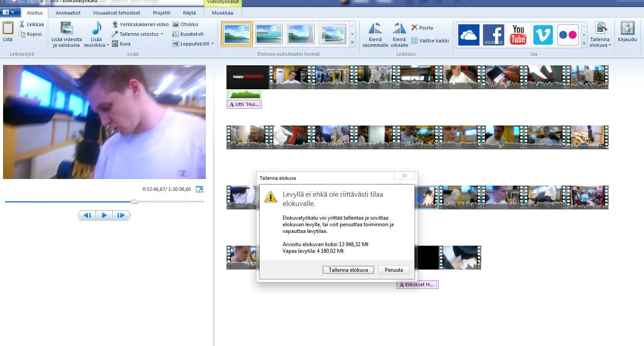This screenshot has height=346, width=644.
Task: Cancel the save dialog with Peruuta
Action: (x=393, y=270)
